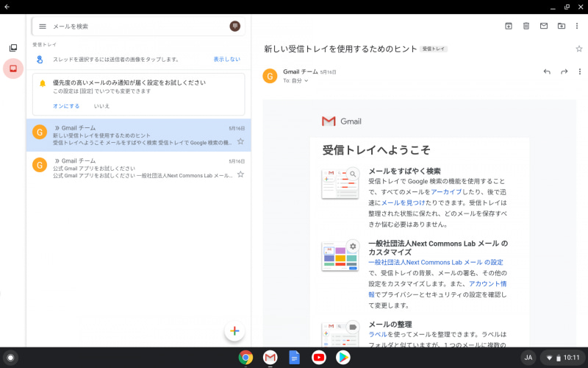Click the メールを見つけ link
This screenshot has height=368, width=588.
[403, 203]
